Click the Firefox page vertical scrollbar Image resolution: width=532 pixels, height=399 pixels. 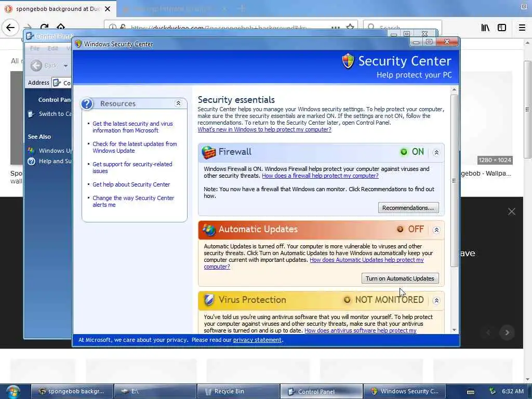(527, 109)
